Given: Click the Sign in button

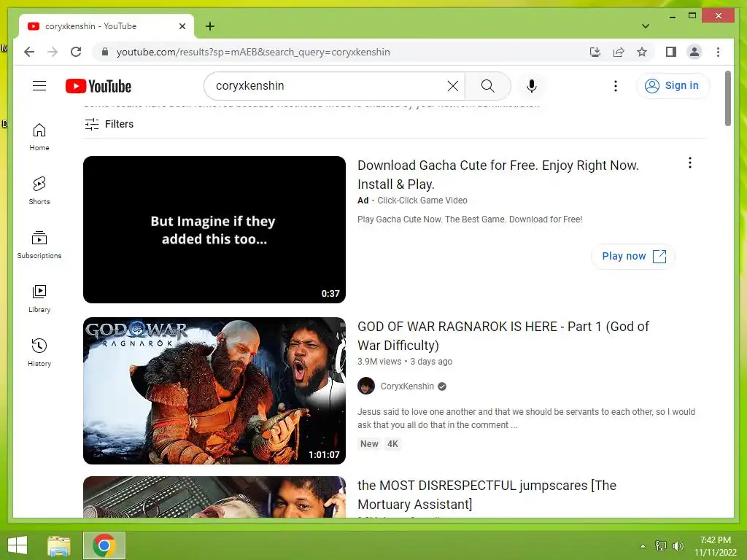Looking at the screenshot, I should 673,86.
